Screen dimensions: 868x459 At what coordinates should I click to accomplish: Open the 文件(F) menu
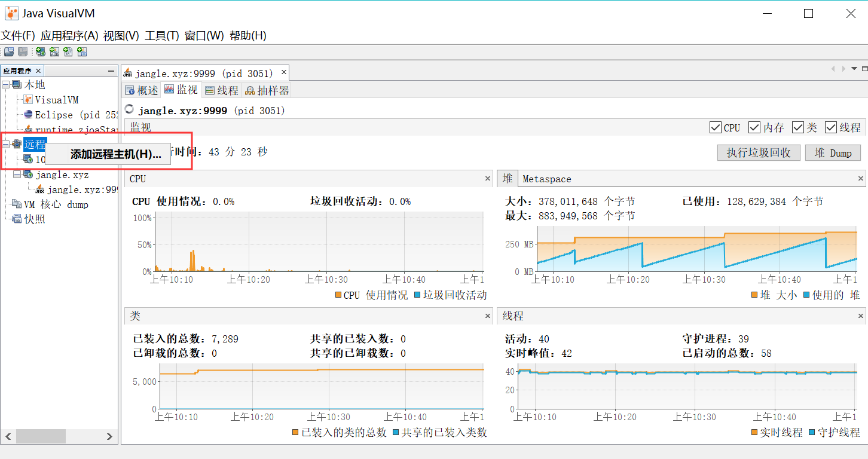[18, 36]
